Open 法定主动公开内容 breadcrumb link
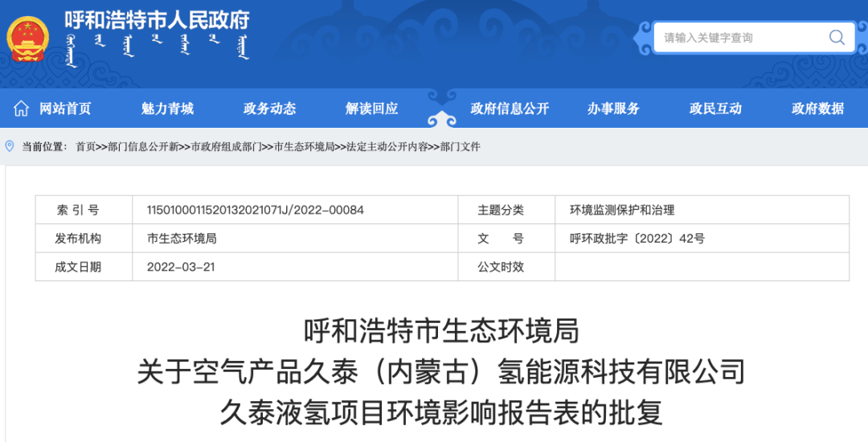868x442 pixels. pyautogui.click(x=387, y=146)
